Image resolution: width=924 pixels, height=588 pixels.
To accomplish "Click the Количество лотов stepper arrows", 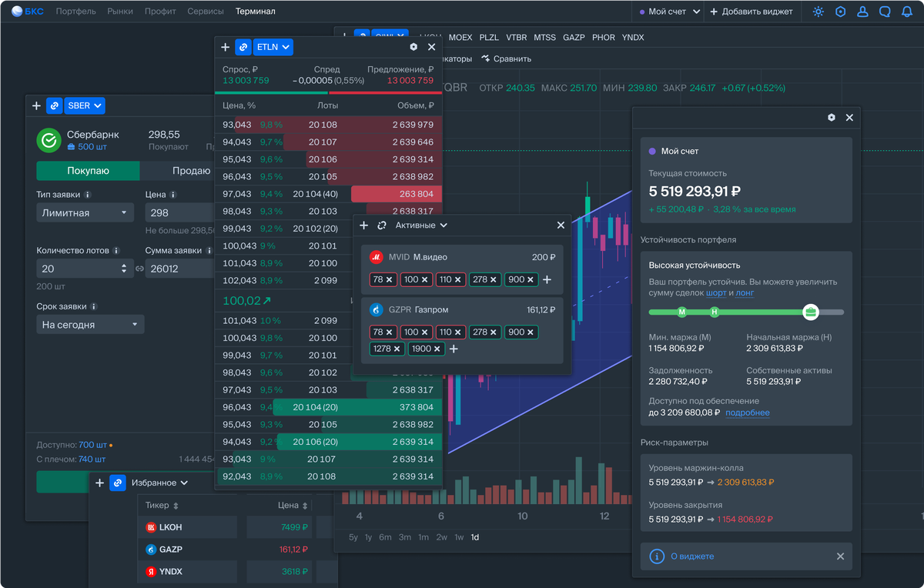I will 124,269.
